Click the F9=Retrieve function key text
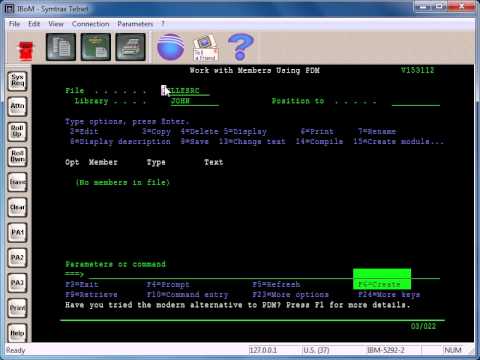The height and width of the screenshot is (360, 480). pos(91,295)
